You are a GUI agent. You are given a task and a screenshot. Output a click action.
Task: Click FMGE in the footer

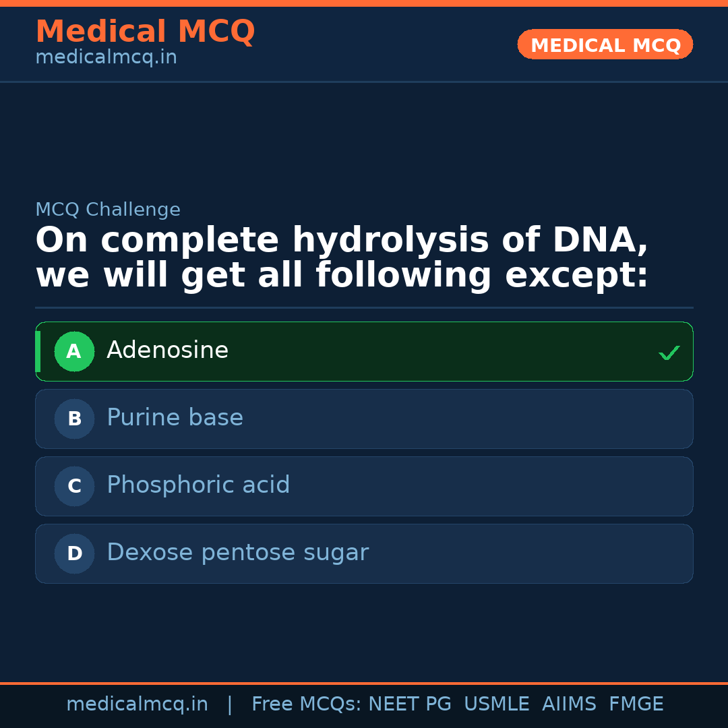636,704
